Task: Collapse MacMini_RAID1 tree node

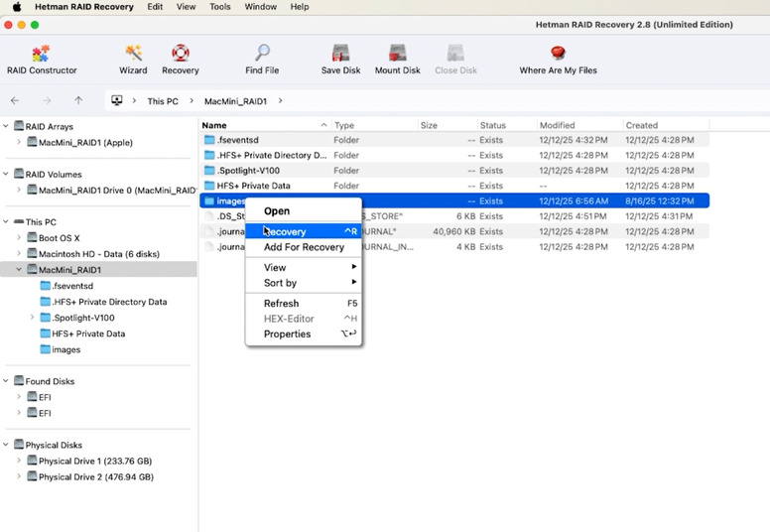Action: tap(19, 270)
